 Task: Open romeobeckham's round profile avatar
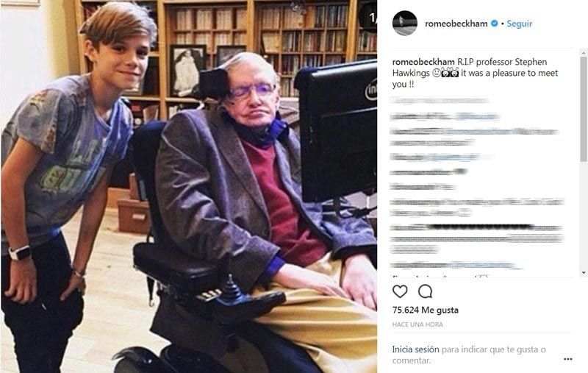click(405, 24)
